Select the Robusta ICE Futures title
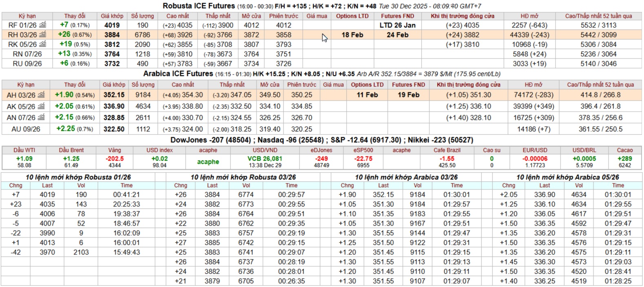This screenshot has width=644, height=287. [x=199, y=6]
